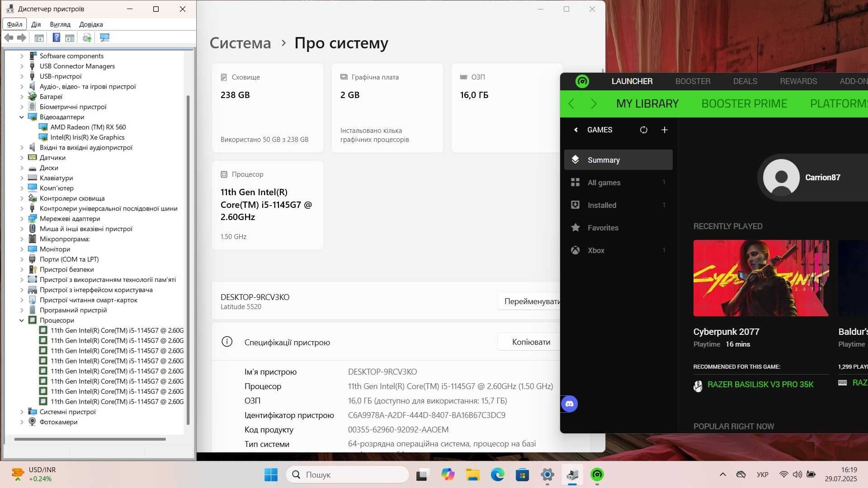868x488 pixels.
Task: Click the Razer Cortex logo icon
Action: (x=582, y=81)
